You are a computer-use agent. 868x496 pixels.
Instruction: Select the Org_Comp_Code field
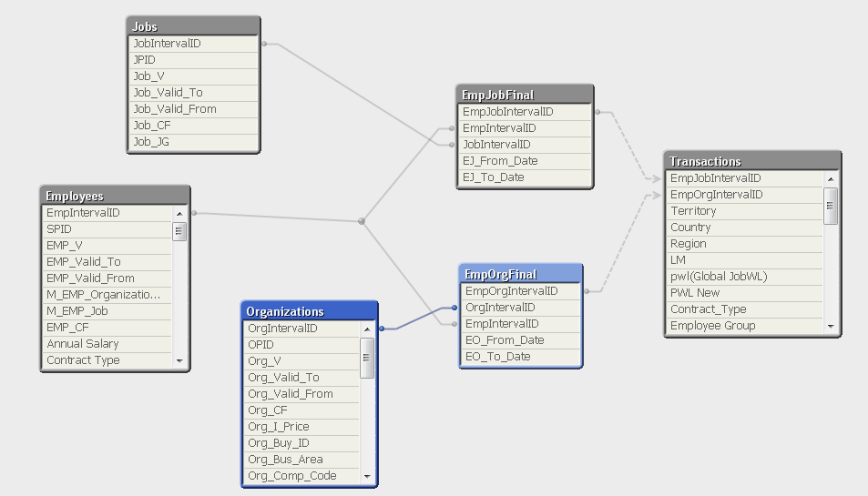(301, 476)
